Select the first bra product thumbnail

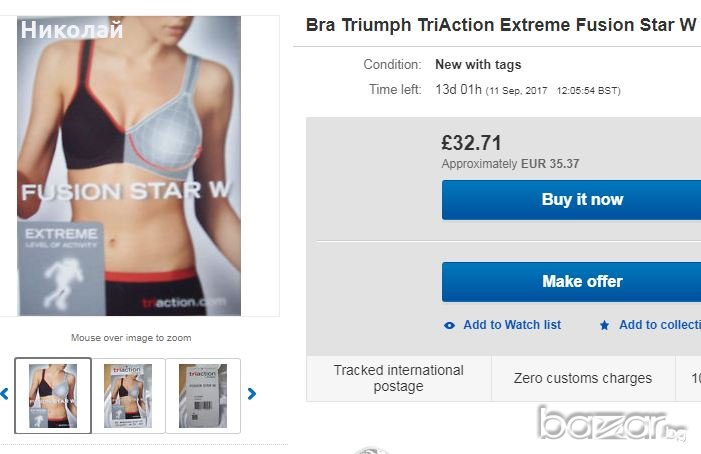click(53, 395)
